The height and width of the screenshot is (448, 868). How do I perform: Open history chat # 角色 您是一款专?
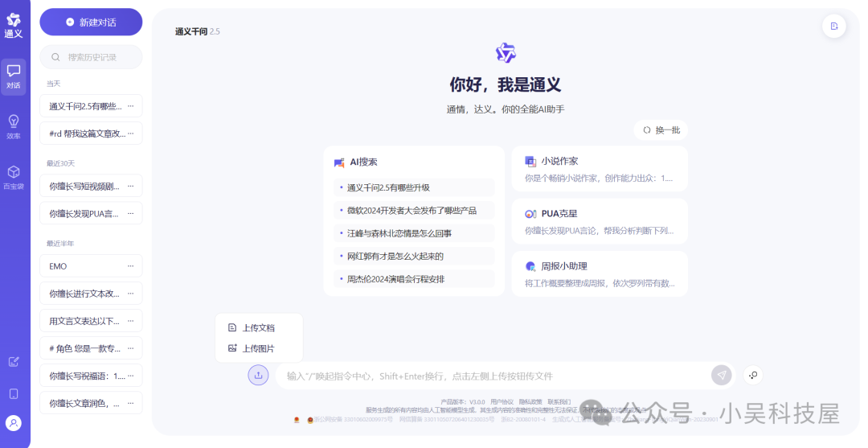(x=91, y=348)
